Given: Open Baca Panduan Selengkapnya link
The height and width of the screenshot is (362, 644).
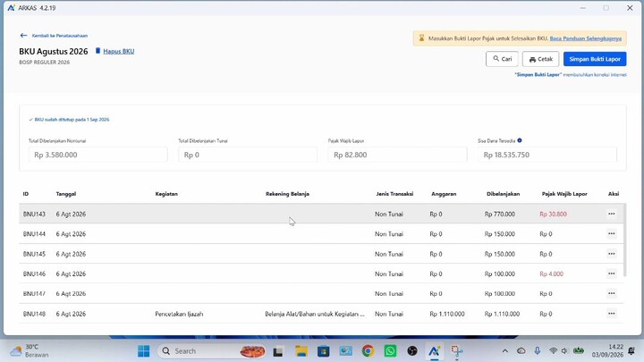Looking at the screenshot, I should 585,38.
